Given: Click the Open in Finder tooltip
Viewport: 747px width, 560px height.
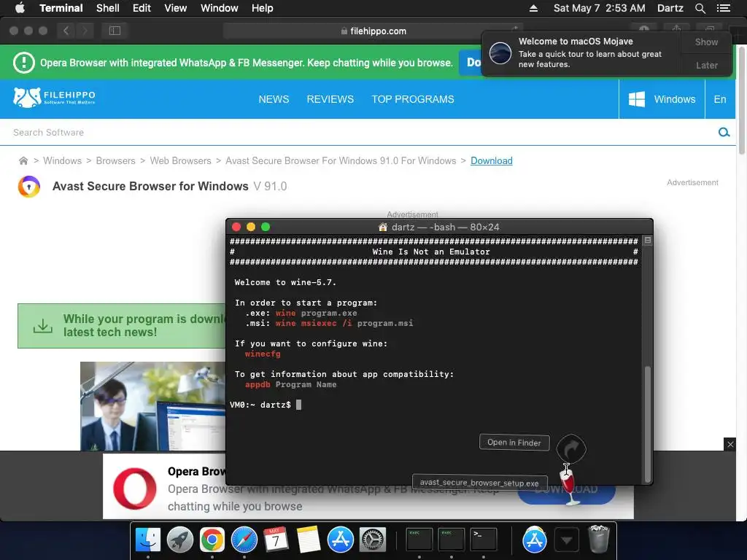Looking at the screenshot, I should [x=514, y=443].
